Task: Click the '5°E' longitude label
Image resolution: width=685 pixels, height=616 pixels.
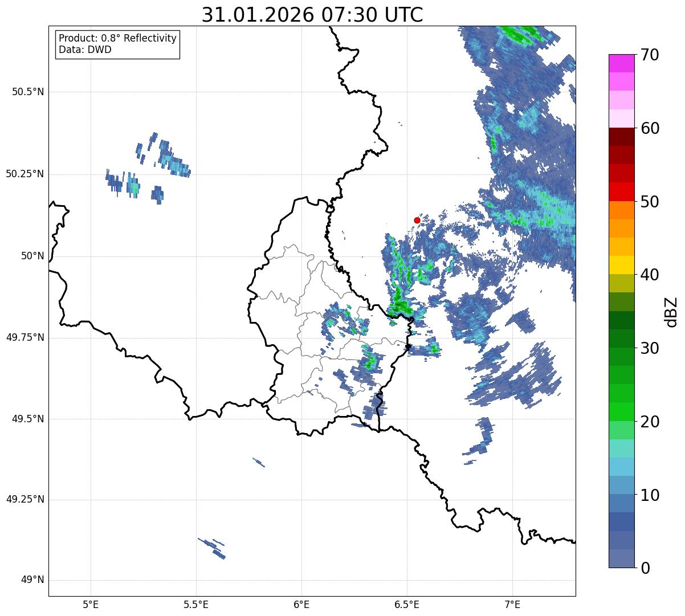Action: (x=91, y=604)
